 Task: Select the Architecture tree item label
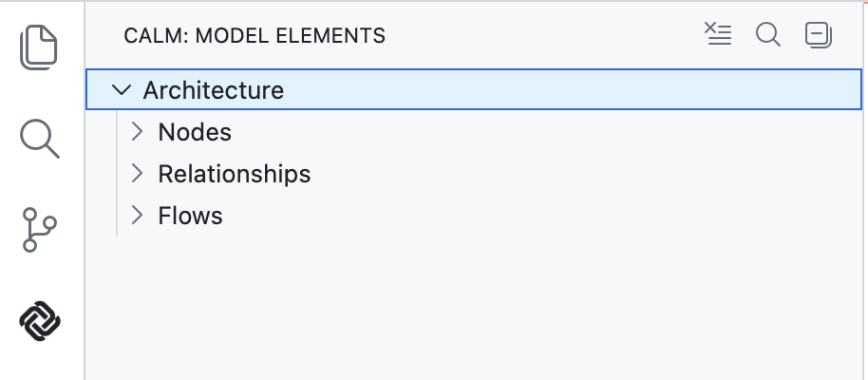pyautogui.click(x=214, y=90)
